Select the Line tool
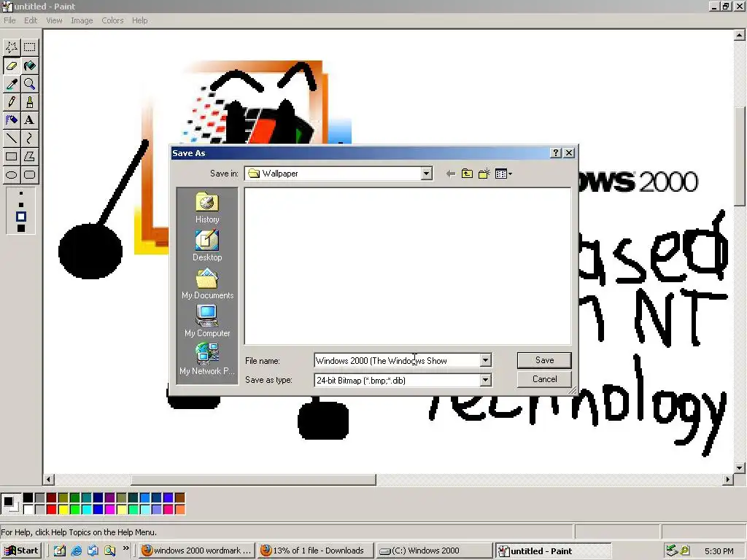This screenshot has width=747, height=560. coord(12,138)
